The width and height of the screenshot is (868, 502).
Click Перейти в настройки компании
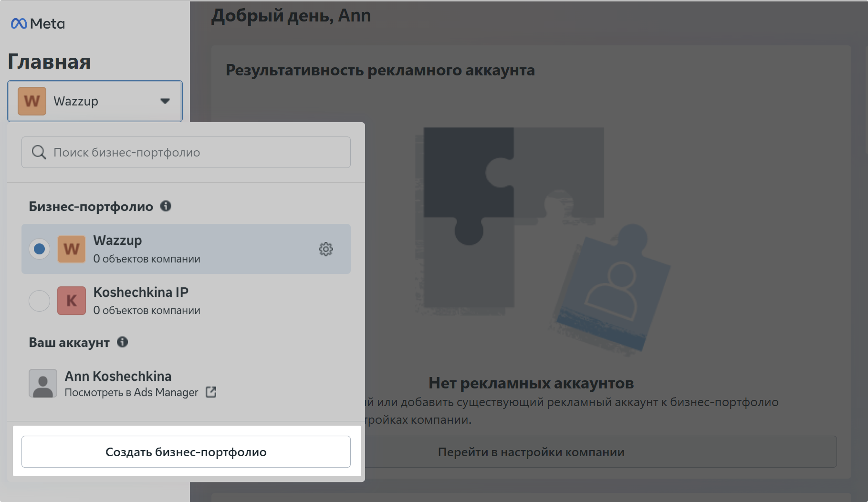click(x=531, y=452)
